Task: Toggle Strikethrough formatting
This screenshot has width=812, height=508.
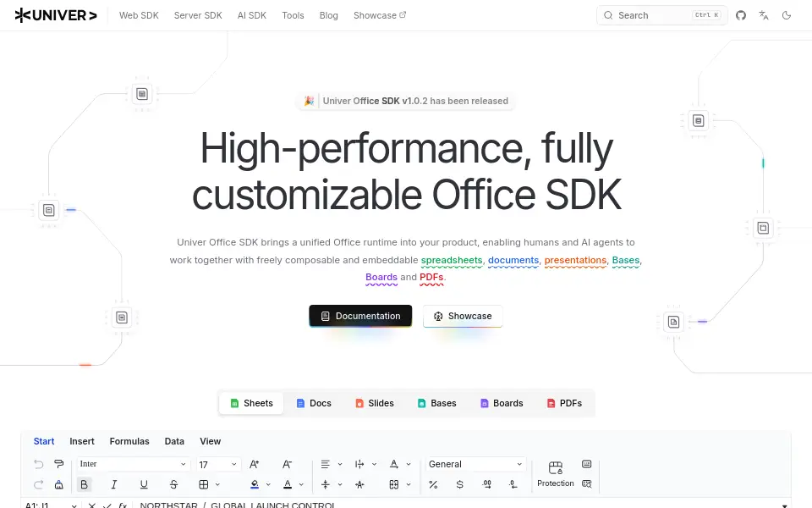Action: coord(174,484)
